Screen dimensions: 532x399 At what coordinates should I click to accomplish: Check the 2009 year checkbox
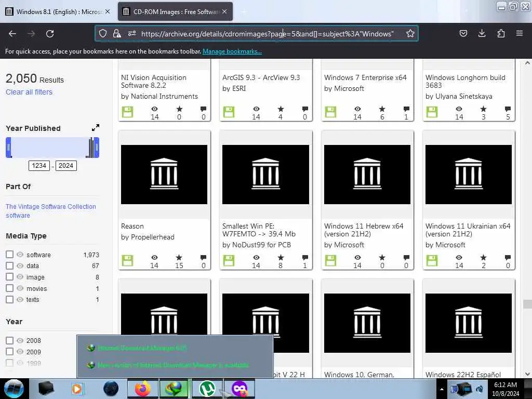point(9,352)
